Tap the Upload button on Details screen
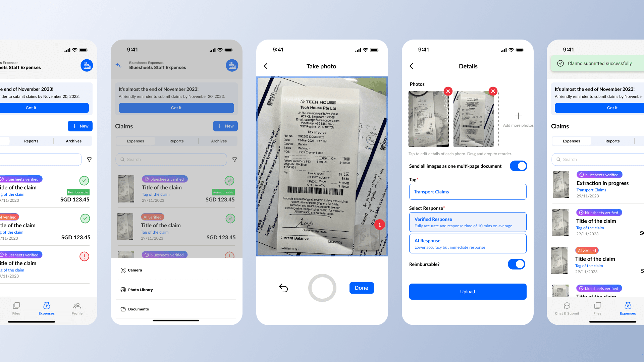644x362 pixels. (x=467, y=291)
